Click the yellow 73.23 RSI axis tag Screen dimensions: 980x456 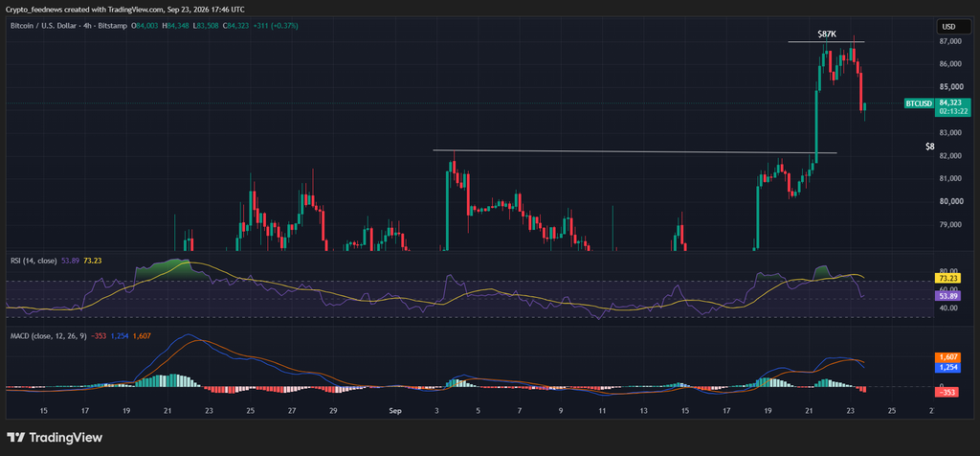(947, 278)
